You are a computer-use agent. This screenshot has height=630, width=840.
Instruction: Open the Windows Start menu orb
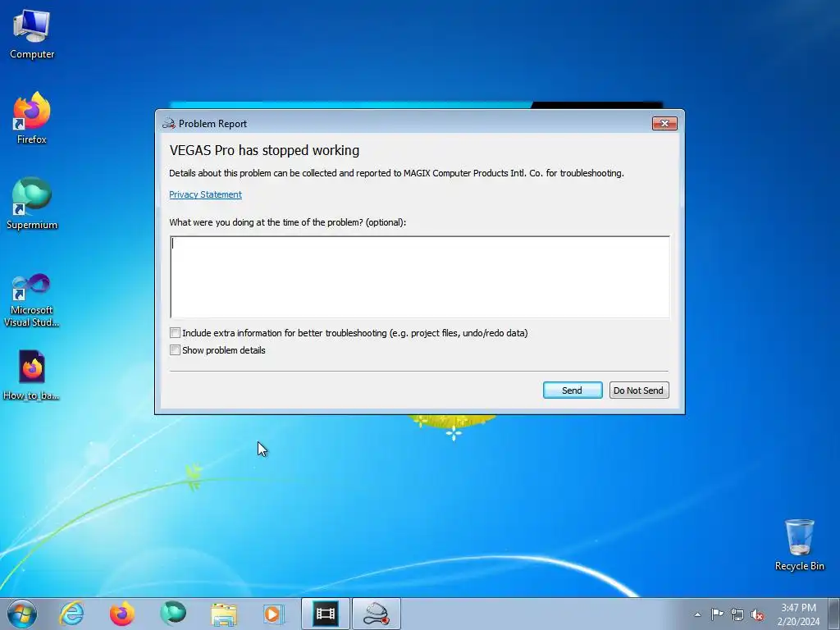[x=22, y=614]
